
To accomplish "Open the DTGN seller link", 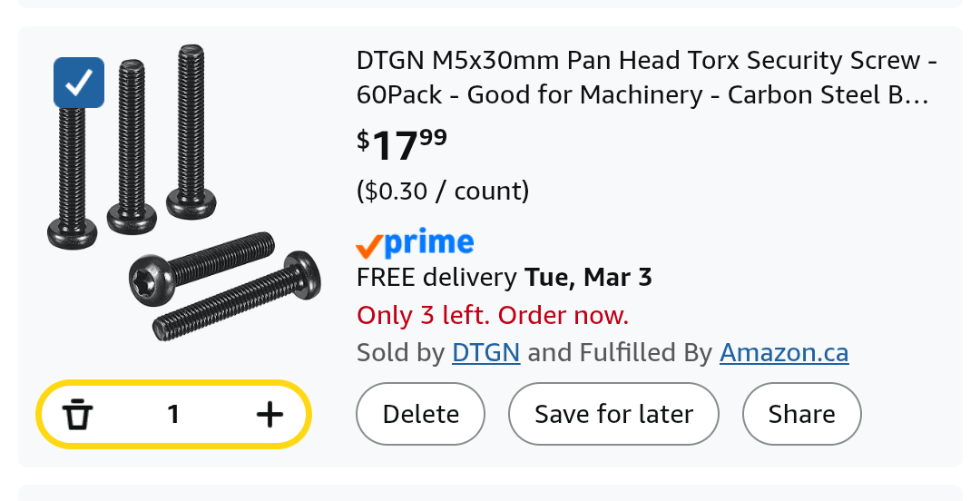I will [x=485, y=352].
